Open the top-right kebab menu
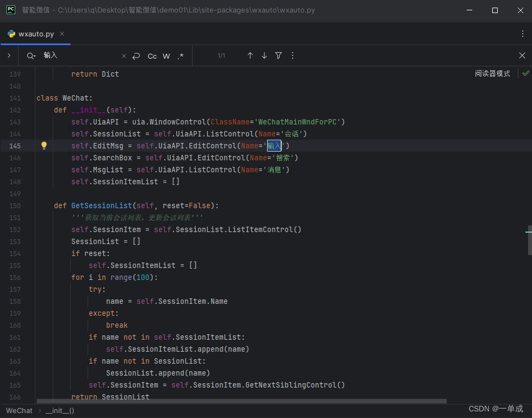 524,33
